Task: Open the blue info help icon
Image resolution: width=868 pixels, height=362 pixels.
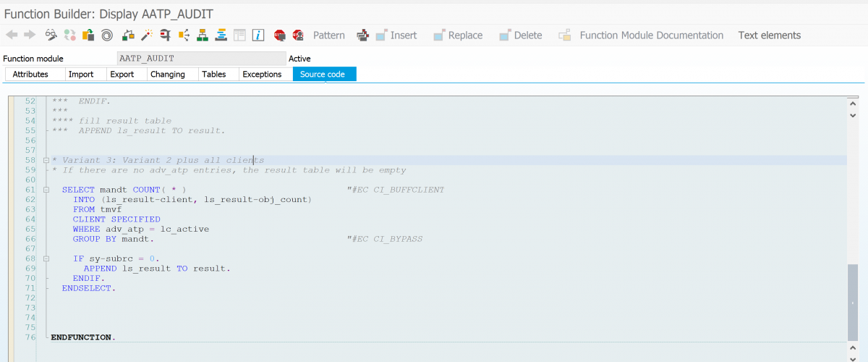Action: [x=258, y=35]
